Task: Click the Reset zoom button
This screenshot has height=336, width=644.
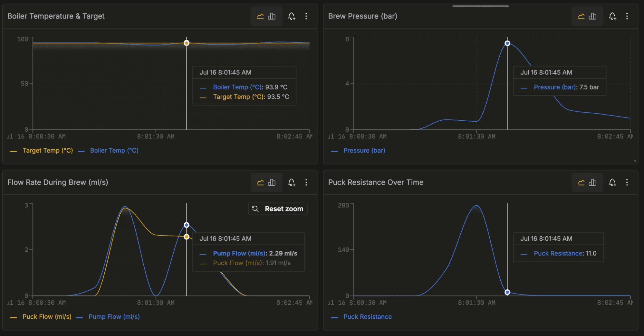Action: (278, 209)
